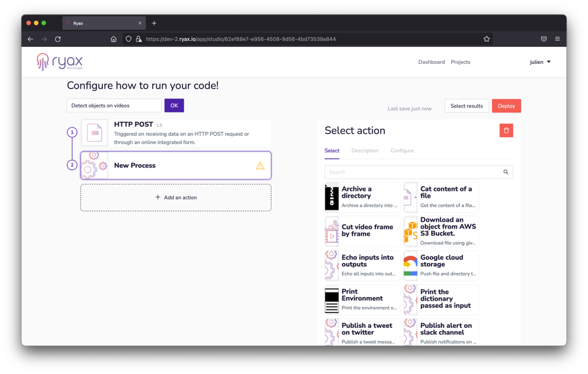This screenshot has height=374, width=588.
Task: Select the AWS S3 Bucket download icon
Action: 411,231
